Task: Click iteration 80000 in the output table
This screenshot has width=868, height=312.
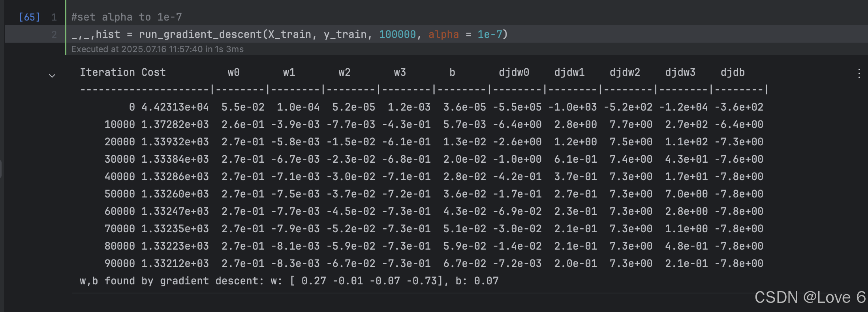Action: click(120, 246)
